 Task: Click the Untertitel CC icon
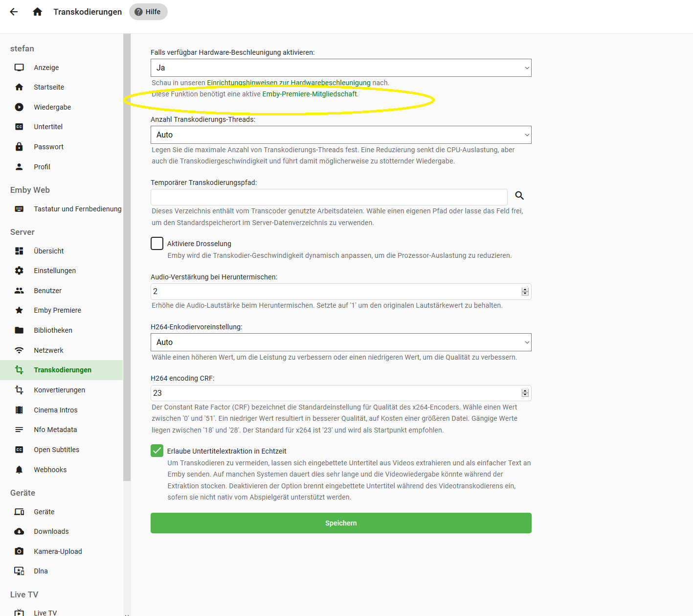(19, 127)
